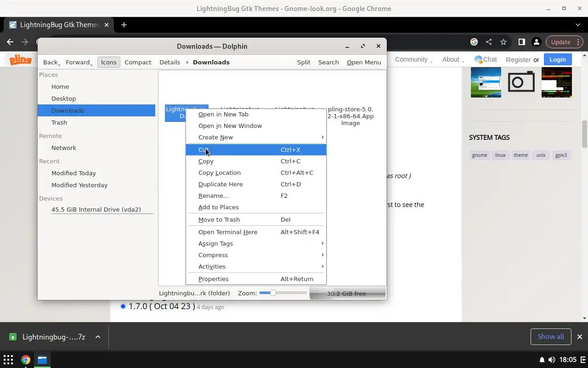Expand Compress submenu
The image size is (588, 368).
pos(256,255)
